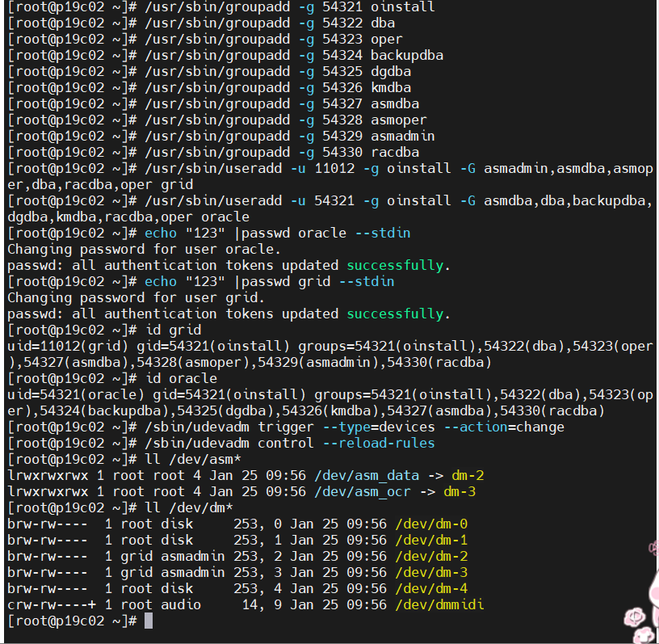
Task: Click 'asmadmin' group in dm-2 row
Action: pyautogui.click(x=193, y=557)
